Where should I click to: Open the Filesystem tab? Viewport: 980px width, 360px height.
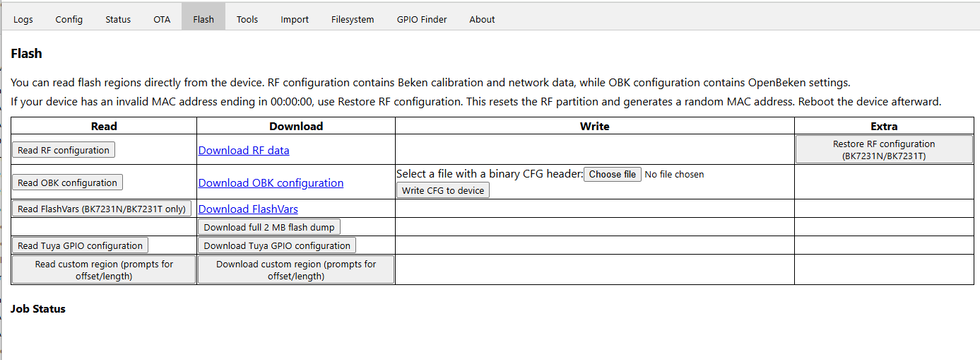353,19
